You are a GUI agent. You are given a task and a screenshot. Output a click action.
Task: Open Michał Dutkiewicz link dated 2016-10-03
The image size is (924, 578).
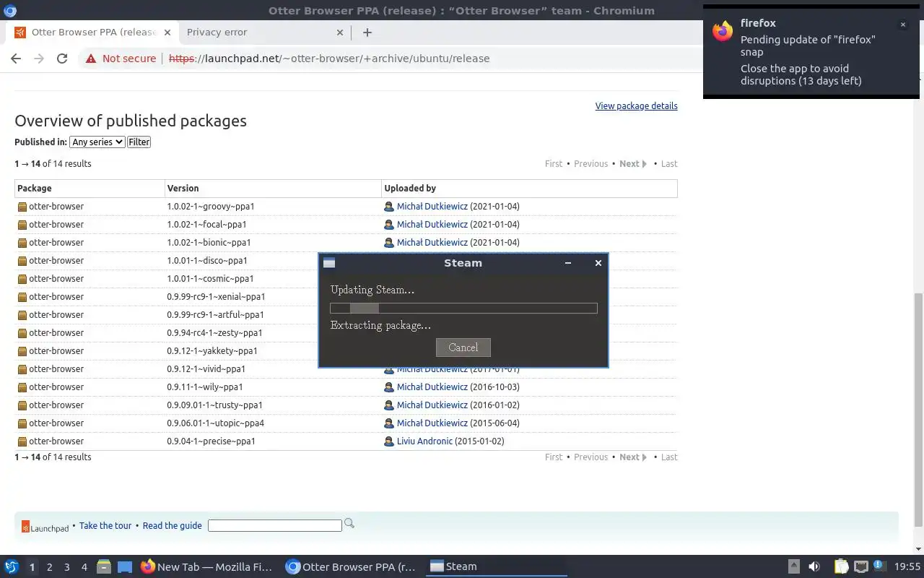pyautogui.click(x=432, y=387)
